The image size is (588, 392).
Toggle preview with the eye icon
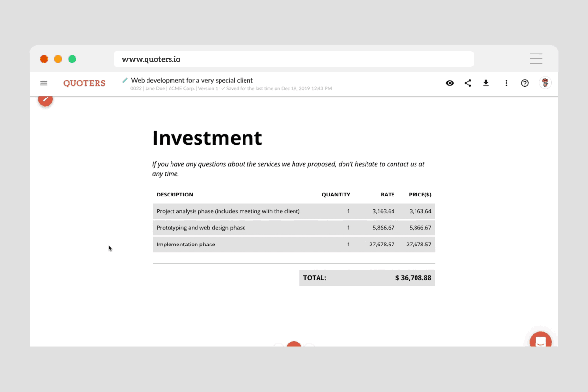click(450, 83)
